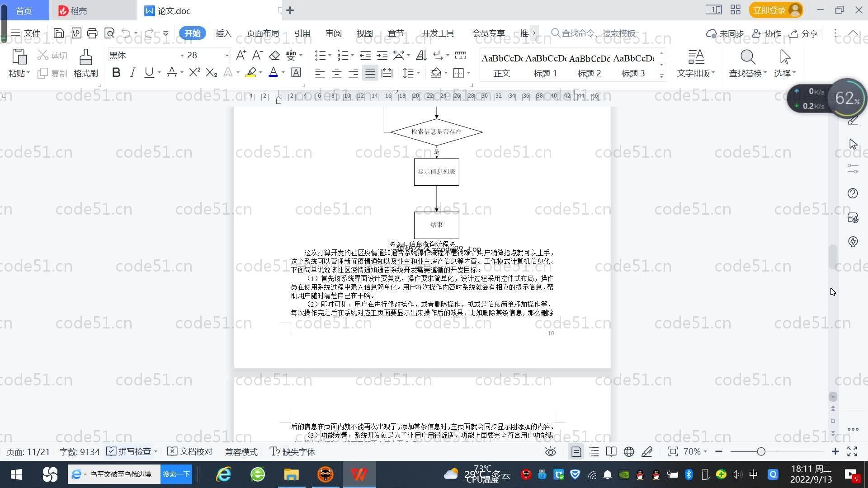Open help question icon in right sidebar
The height and width of the screenshot is (488, 868).
pos(853,193)
